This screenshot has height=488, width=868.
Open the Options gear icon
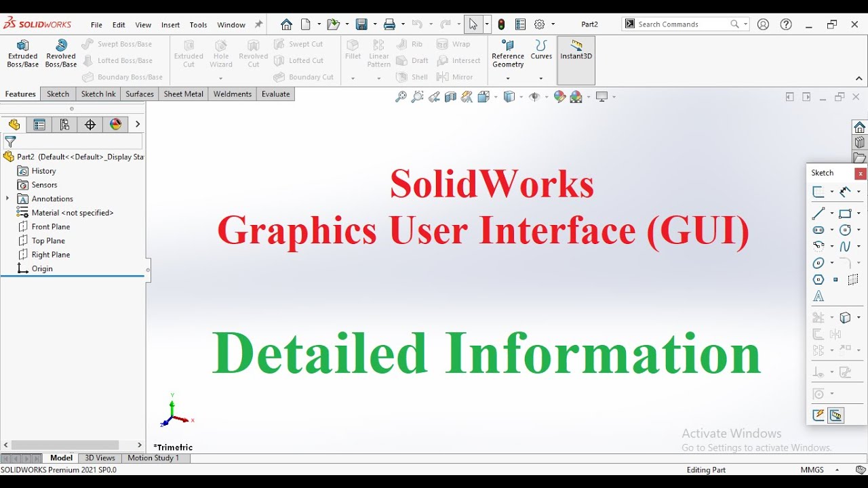pos(540,24)
